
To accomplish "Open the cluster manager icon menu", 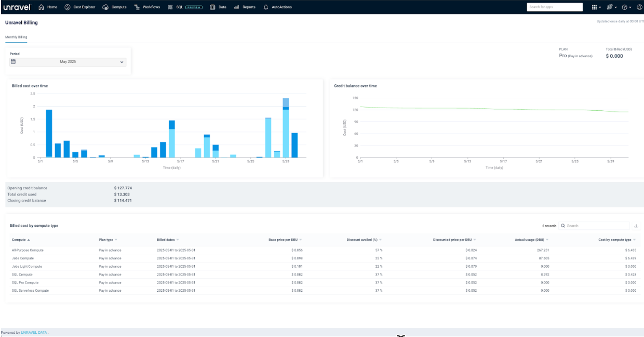I will click(x=610, y=7).
